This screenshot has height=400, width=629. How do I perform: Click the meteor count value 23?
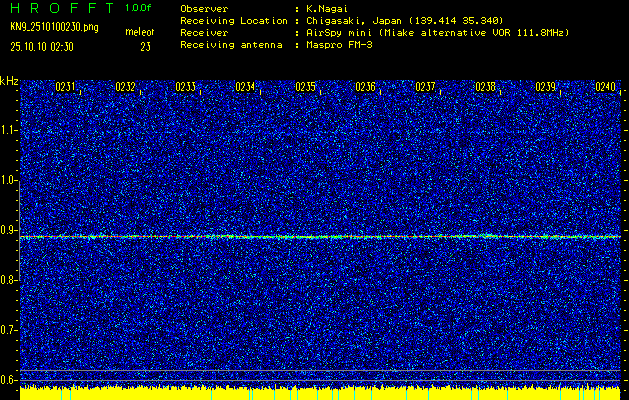click(146, 46)
